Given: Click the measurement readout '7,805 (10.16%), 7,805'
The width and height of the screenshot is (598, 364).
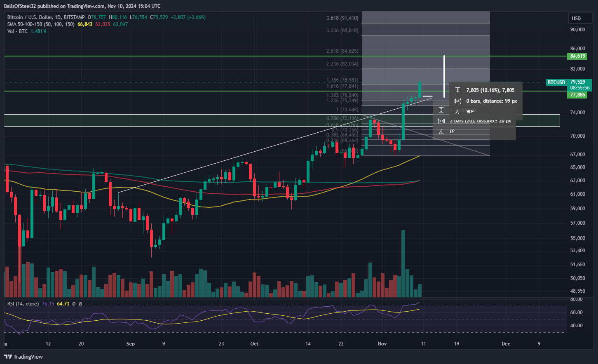Looking at the screenshot, I should tap(490, 90).
